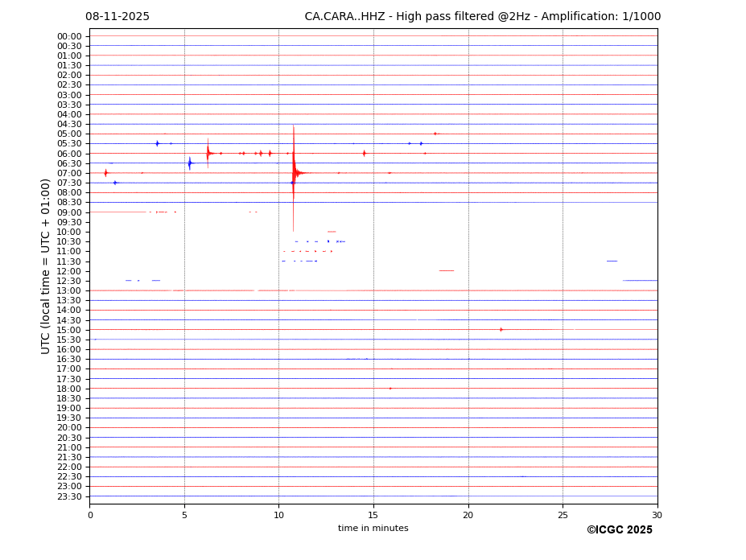
Task: Click the 'time in minutes' axis label
Action: (x=373, y=528)
